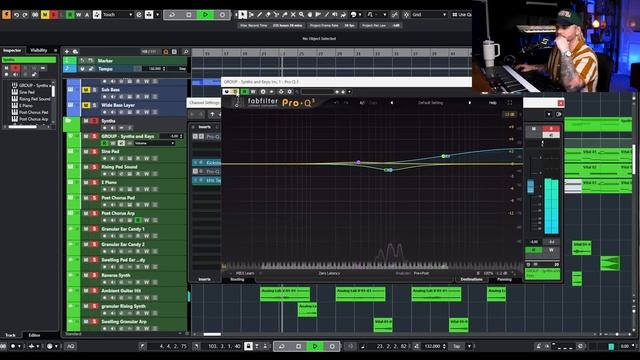Close the Channel Settings window with red X

(x=560, y=103)
